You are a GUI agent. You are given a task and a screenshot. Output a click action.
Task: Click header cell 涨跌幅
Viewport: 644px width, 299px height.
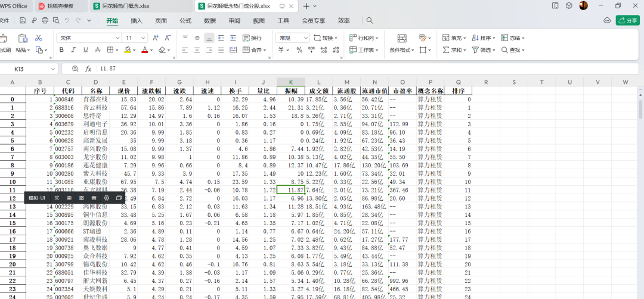[x=151, y=91]
